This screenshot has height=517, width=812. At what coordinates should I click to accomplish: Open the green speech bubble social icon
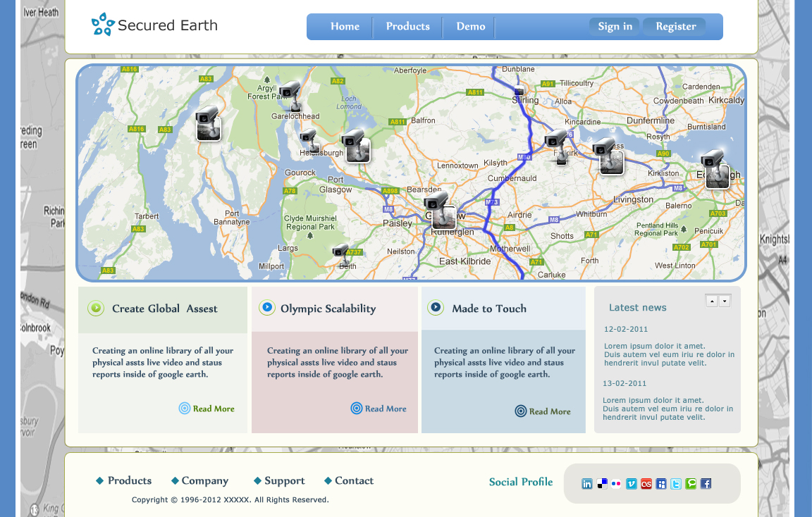691,484
